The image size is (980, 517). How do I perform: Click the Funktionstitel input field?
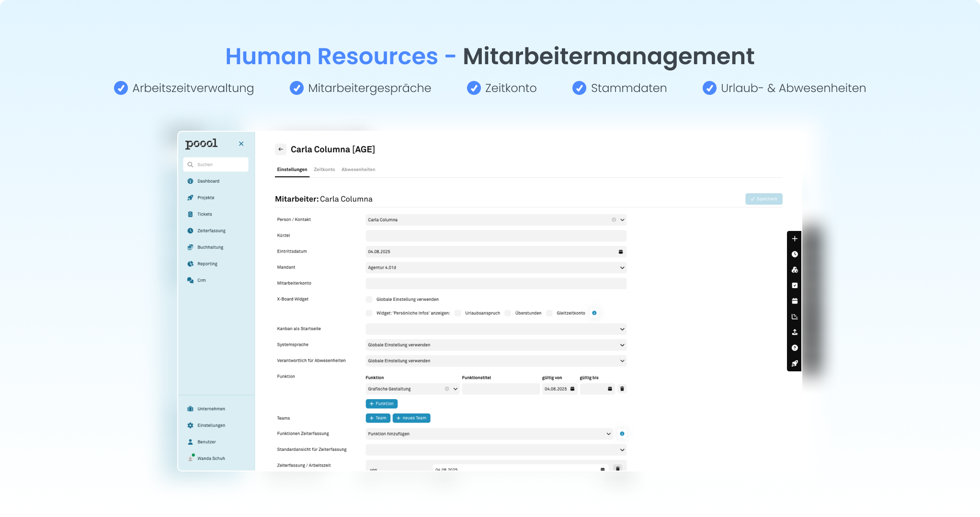click(x=501, y=389)
